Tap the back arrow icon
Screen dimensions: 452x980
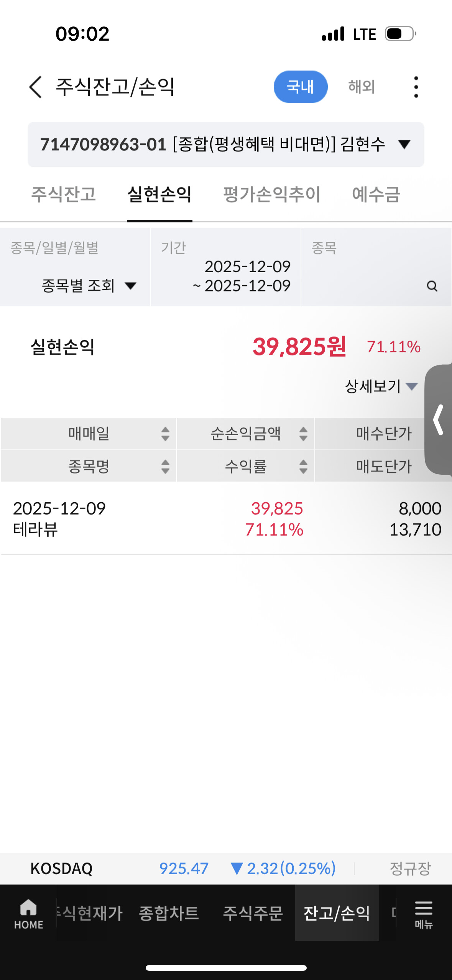36,87
